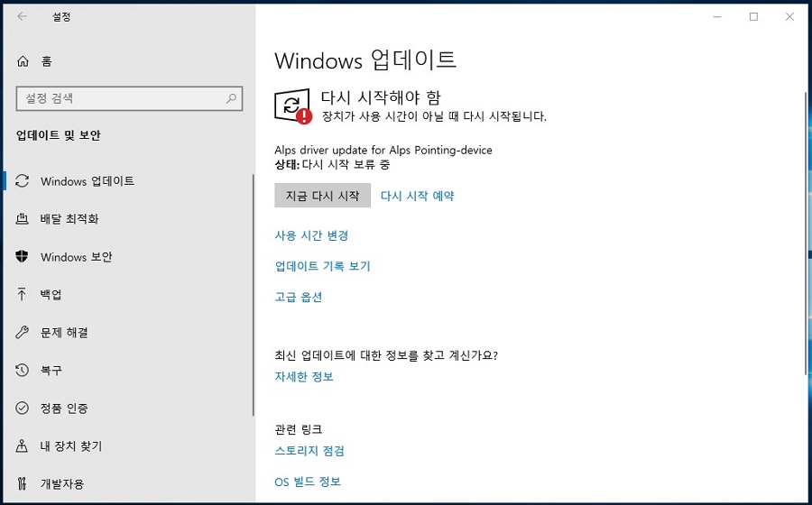This screenshot has width=812, height=505.
Task: Click the sidebar vertical scrollbar
Action: [x=254, y=295]
